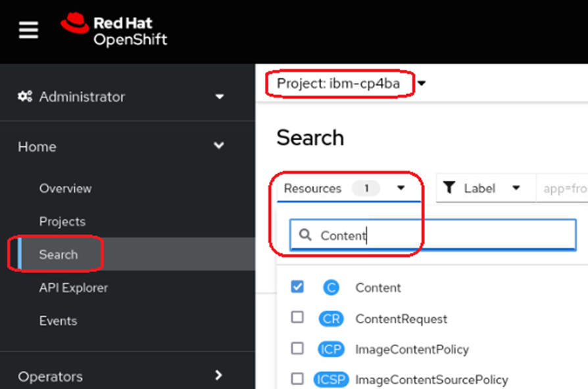The width and height of the screenshot is (588, 389).
Task: Click the funnel filter icon
Action: [x=449, y=188]
